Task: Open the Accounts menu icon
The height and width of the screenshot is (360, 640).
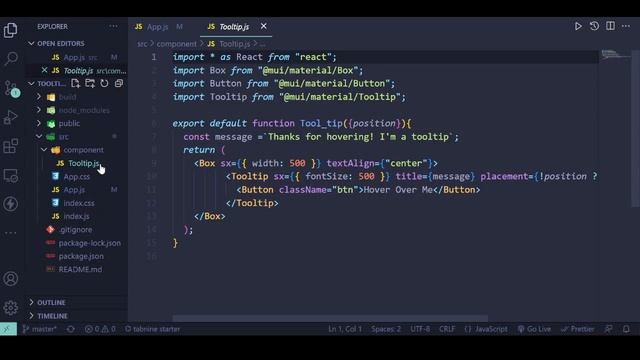Action: [x=11, y=279]
